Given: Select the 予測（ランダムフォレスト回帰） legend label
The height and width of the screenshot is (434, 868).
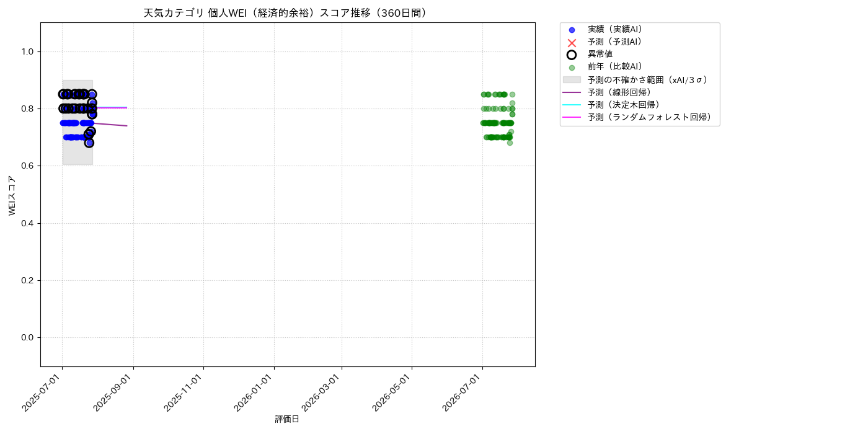Looking at the screenshot, I should (650, 117).
